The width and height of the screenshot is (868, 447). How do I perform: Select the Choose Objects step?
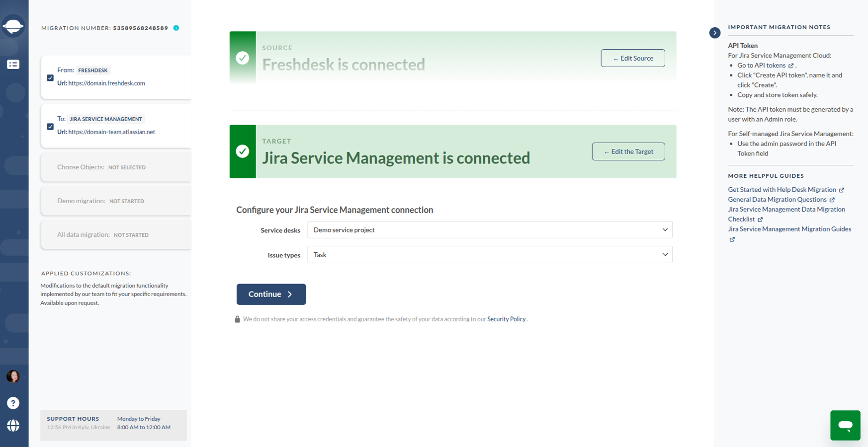click(116, 167)
